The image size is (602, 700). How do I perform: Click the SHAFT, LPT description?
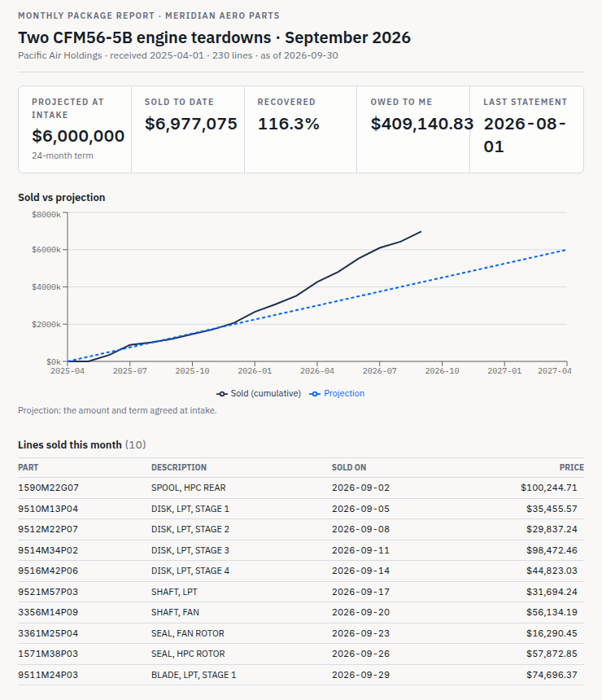pyautogui.click(x=174, y=592)
